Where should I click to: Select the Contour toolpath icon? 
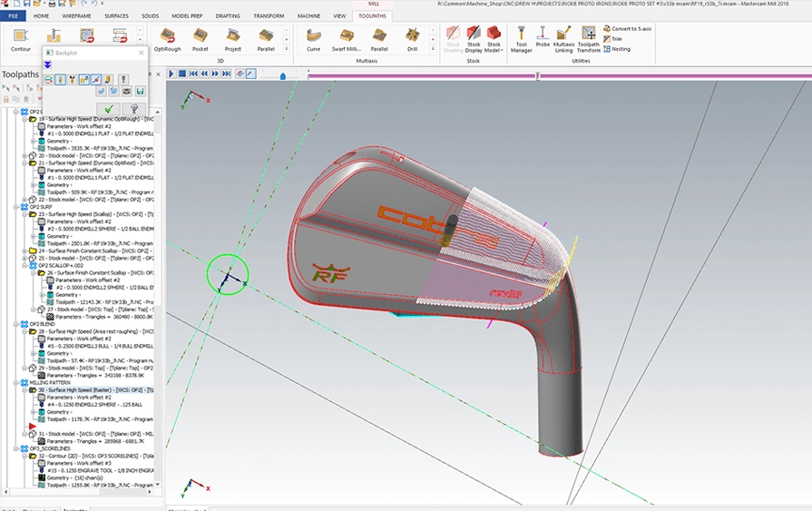click(20, 39)
